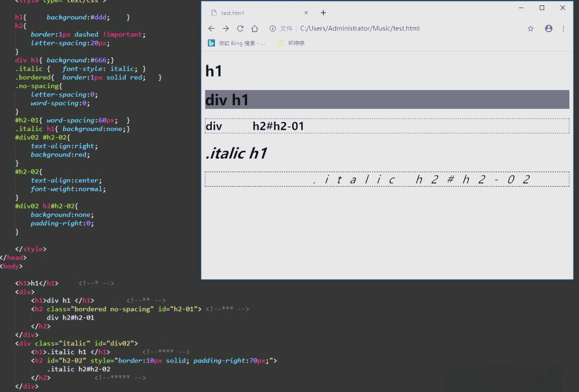The width and height of the screenshot is (579, 392).
Task: Click the address bar with test.html path
Action: 360,28
